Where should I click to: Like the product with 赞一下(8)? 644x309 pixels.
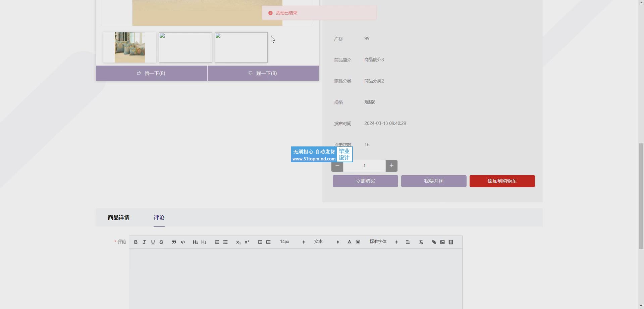tap(152, 73)
